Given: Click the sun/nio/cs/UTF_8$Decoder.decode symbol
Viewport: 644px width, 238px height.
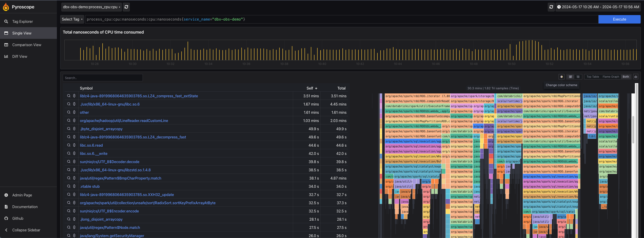Looking at the screenshot, I should [x=109, y=162].
